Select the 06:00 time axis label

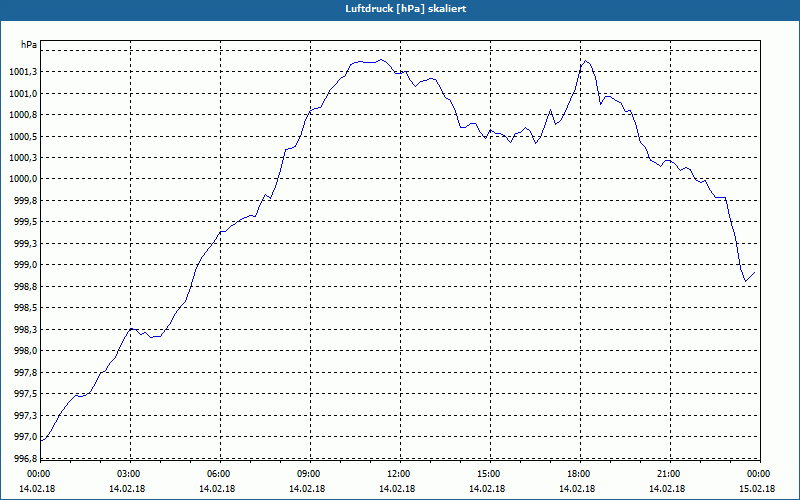(218, 474)
